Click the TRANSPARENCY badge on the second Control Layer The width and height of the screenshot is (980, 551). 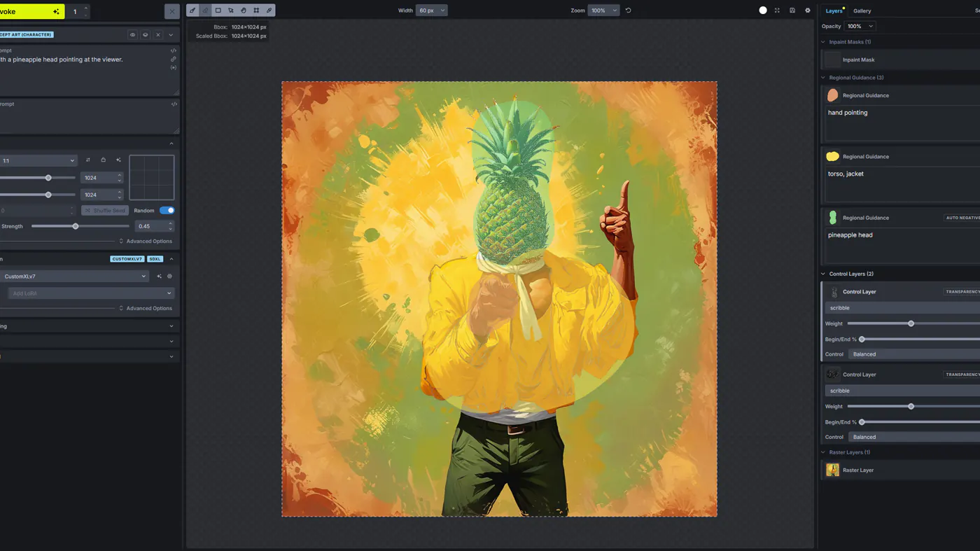(x=962, y=375)
